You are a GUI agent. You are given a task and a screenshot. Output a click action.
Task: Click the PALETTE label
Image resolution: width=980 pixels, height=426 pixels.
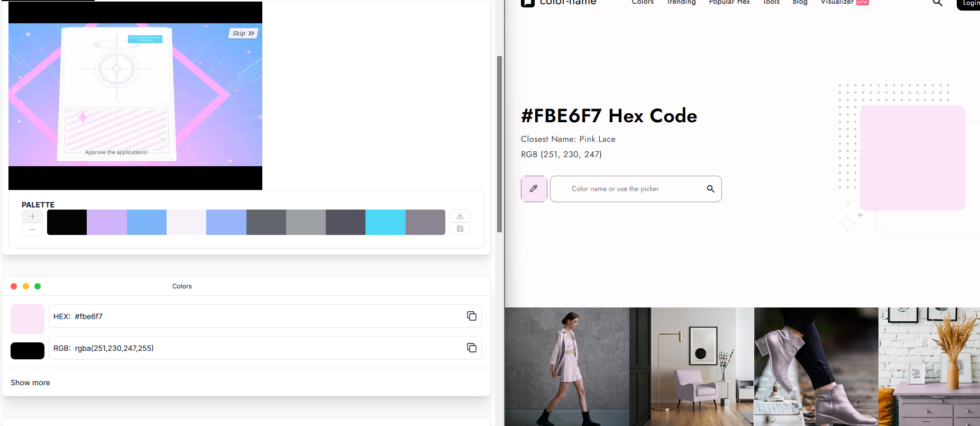point(38,205)
